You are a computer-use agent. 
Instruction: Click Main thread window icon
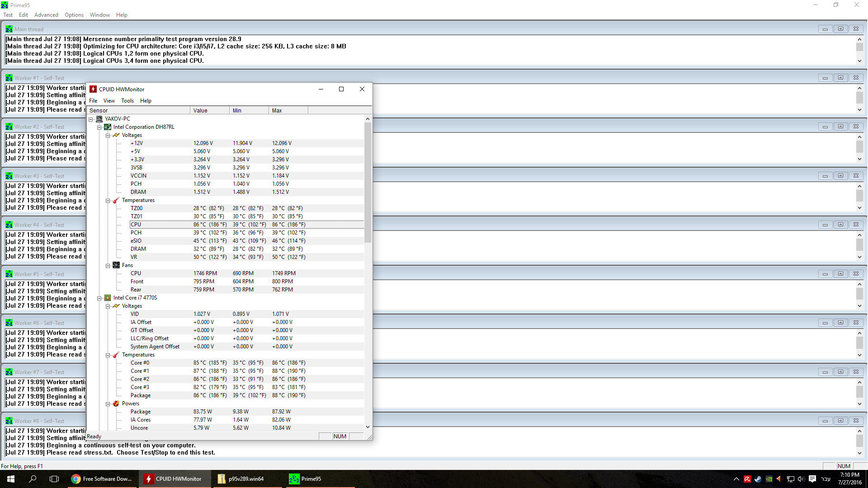pos(9,29)
